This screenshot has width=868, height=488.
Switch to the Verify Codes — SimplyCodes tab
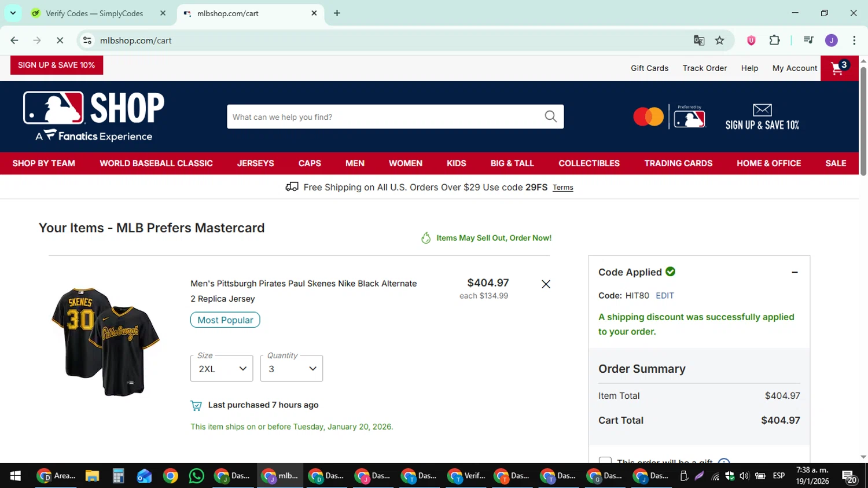tap(93, 13)
